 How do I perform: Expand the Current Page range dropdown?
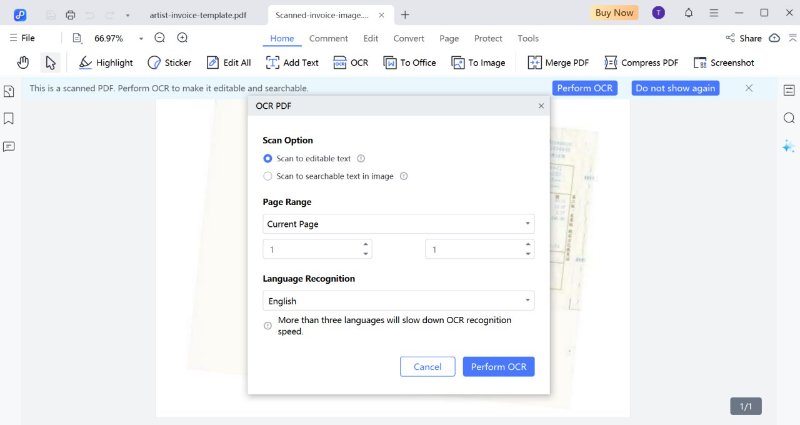click(x=398, y=224)
